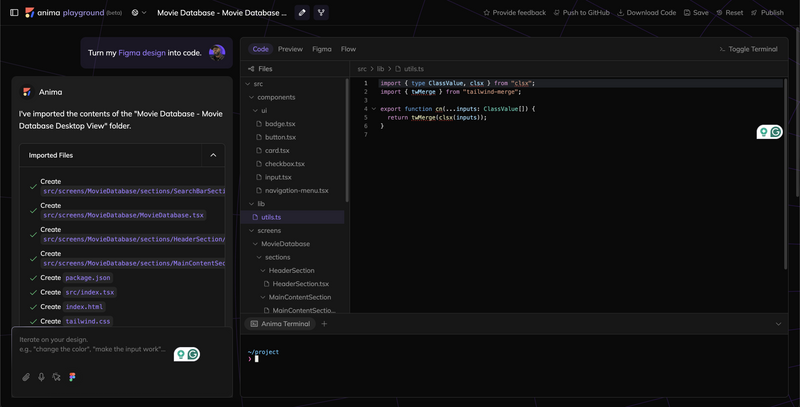This screenshot has height=407, width=800.
Task: Click src/index.tsx in imported files
Action: (x=90, y=292)
